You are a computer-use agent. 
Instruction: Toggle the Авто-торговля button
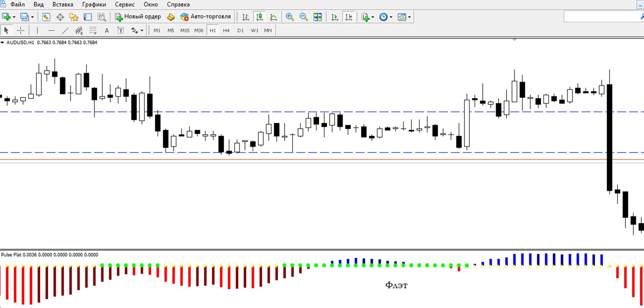pyautogui.click(x=205, y=17)
